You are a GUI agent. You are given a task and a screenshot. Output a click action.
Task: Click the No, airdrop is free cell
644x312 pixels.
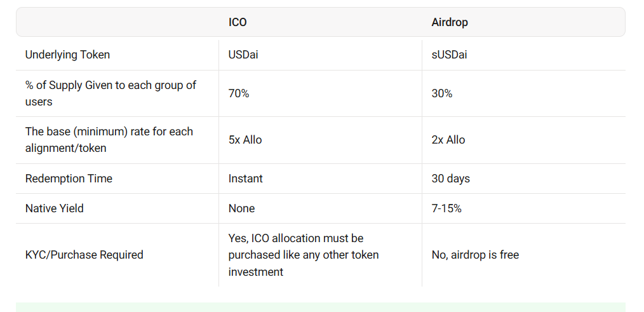point(475,255)
